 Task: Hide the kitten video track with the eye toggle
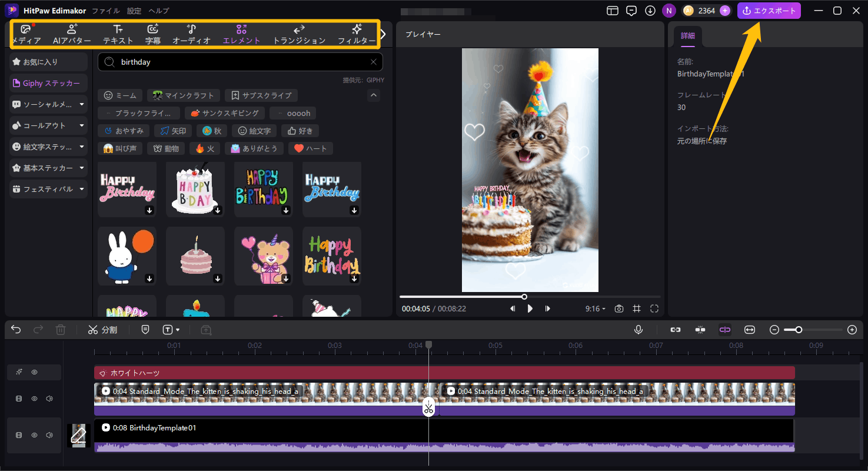coord(34,398)
